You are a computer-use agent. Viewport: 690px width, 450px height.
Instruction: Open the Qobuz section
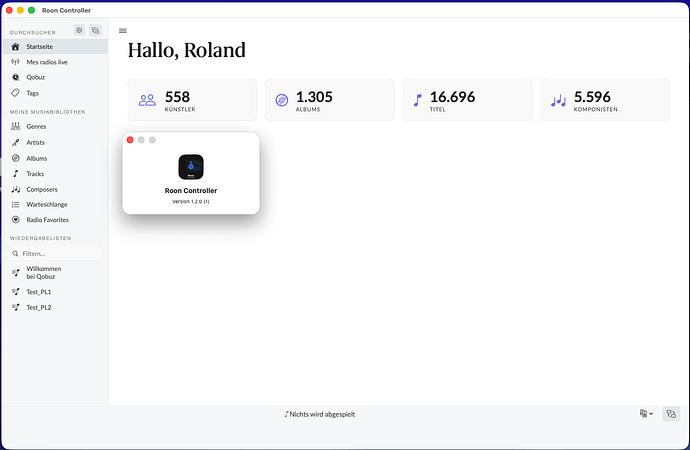(x=55, y=77)
